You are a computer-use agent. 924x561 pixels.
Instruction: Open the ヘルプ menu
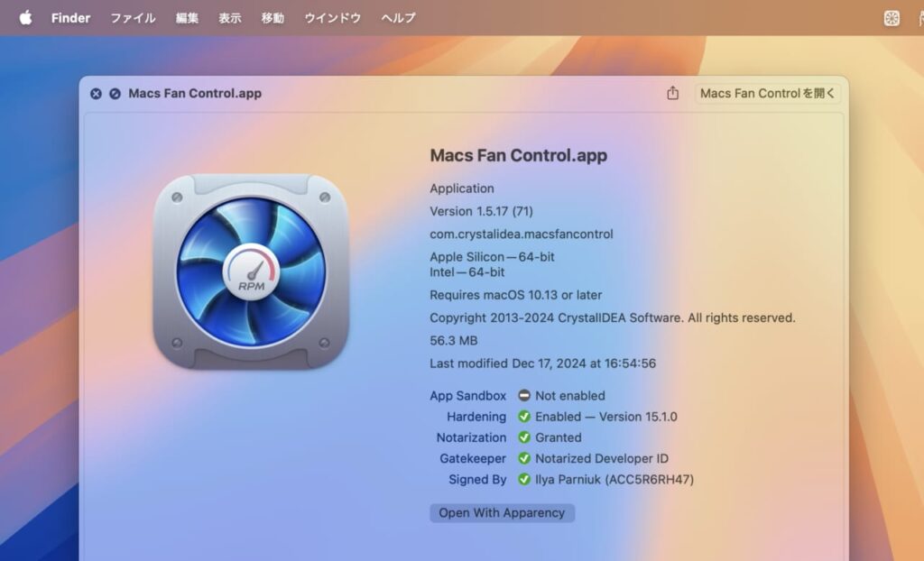(x=397, y=17)
